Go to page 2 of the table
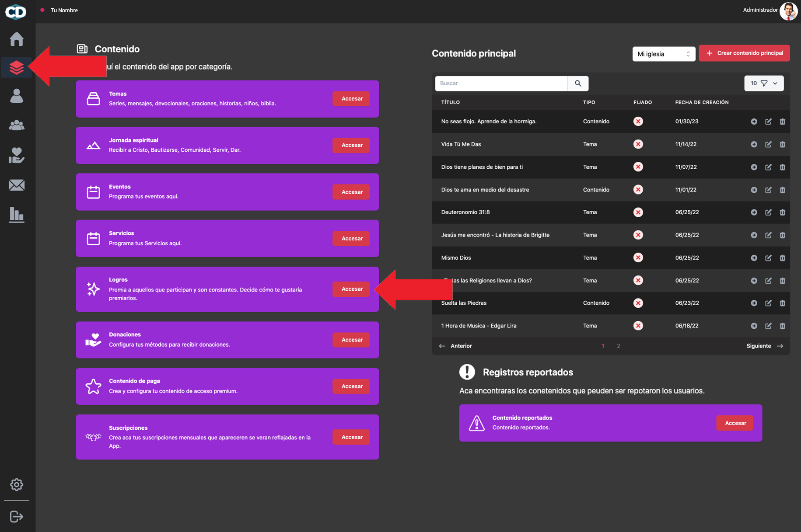The height and width of the screenshot is (532, 801). click(x=618, y=346)
